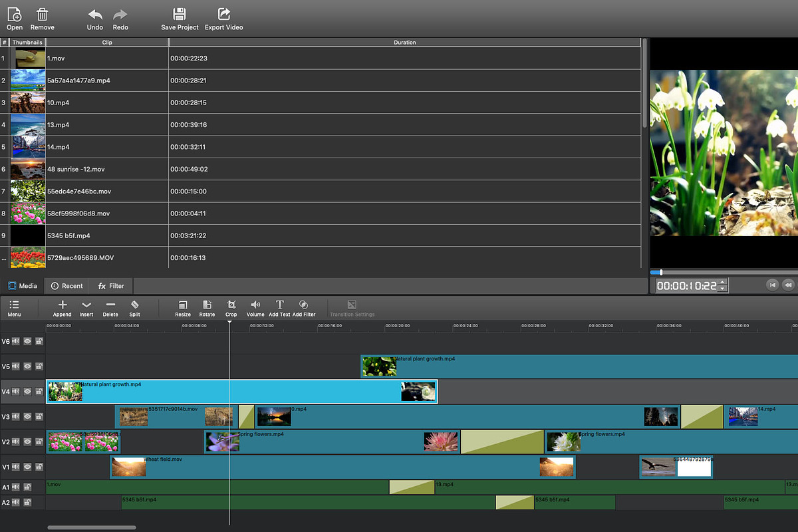Select the 48 sunrise -12.mov clip
This screenshot has width=798, height=532.
[321, 169]
